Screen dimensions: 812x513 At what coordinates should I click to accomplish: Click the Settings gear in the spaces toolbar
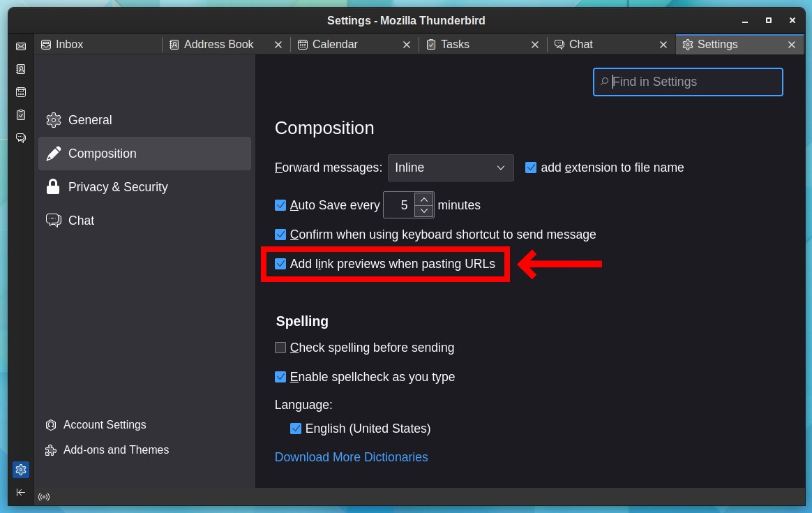[21, 470]
